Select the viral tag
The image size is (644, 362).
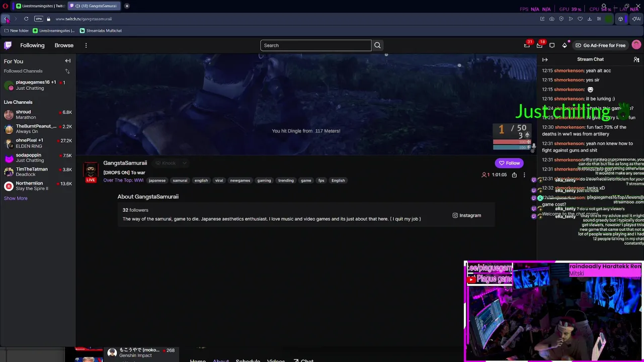click(219, 180)
